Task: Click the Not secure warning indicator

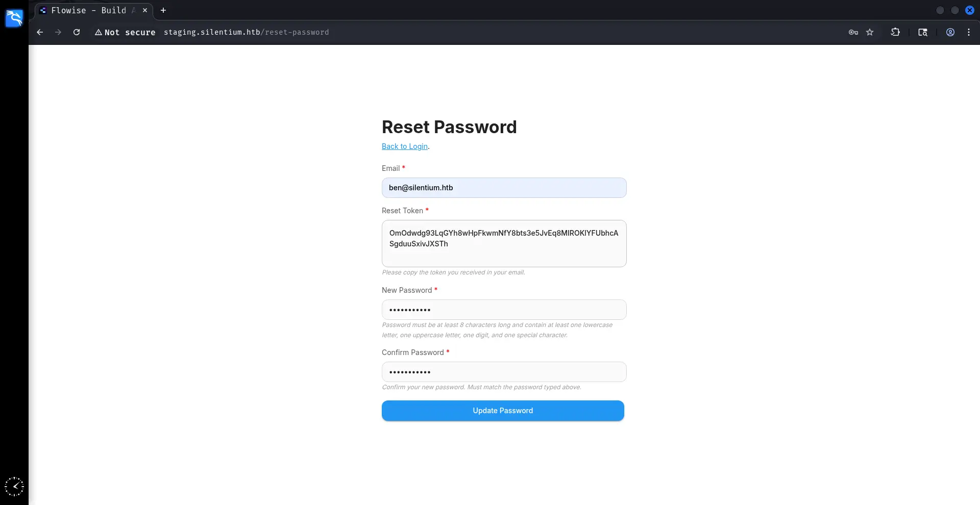Action: [125, 32]
